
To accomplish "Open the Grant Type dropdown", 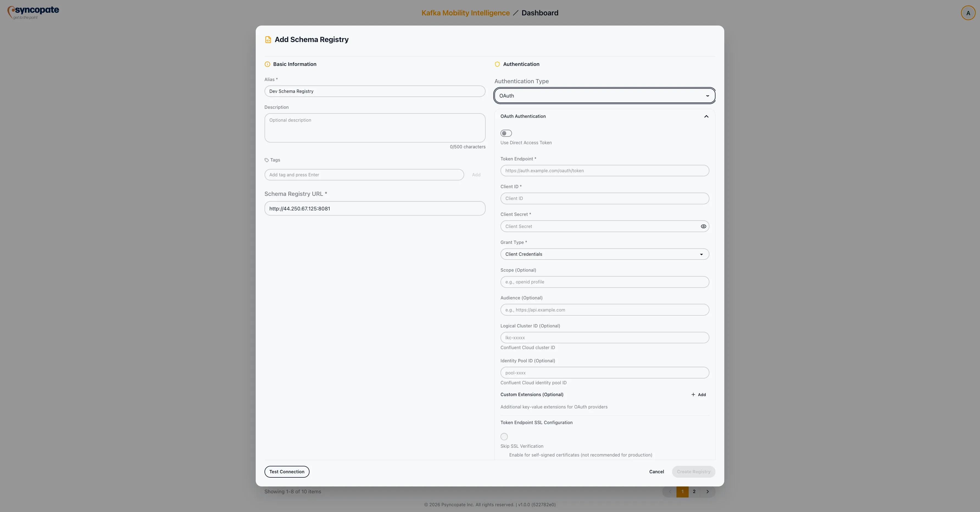I will coord(604,254).
